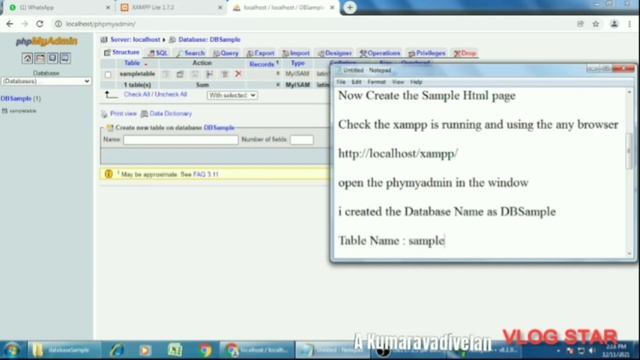Viewport: 640px width, 360px height.
Task: Open the phpMyAdmin documentation icon in the sidebar
Action: coord(52,58)
